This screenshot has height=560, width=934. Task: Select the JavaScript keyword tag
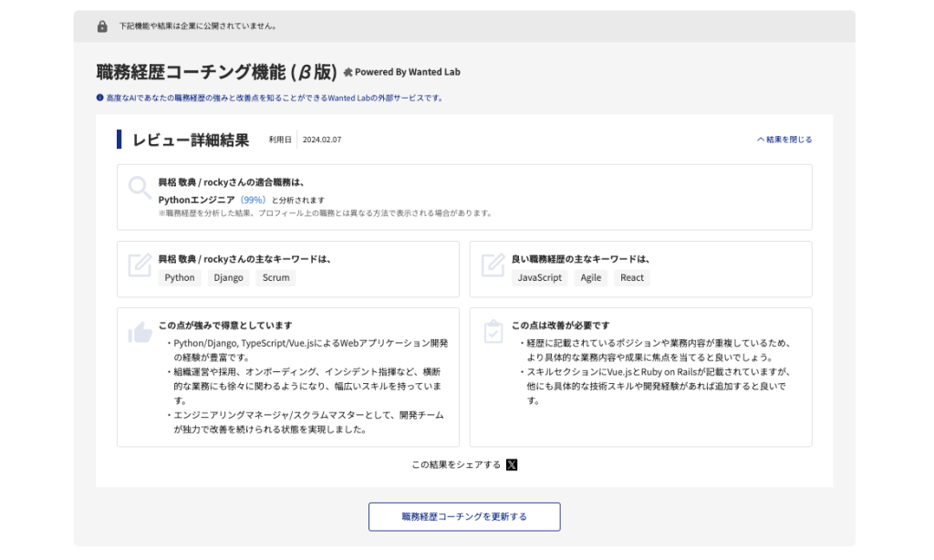click(540, 278)
